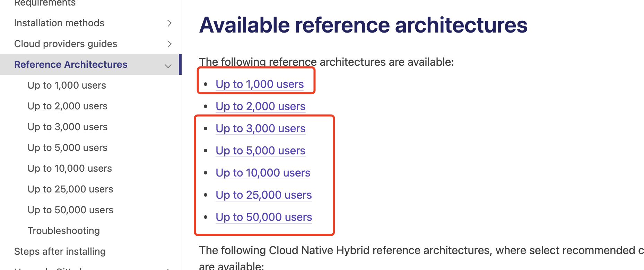
Task: Follow the Up to 2,000 users link in the main content
Action: click(260, 106)
